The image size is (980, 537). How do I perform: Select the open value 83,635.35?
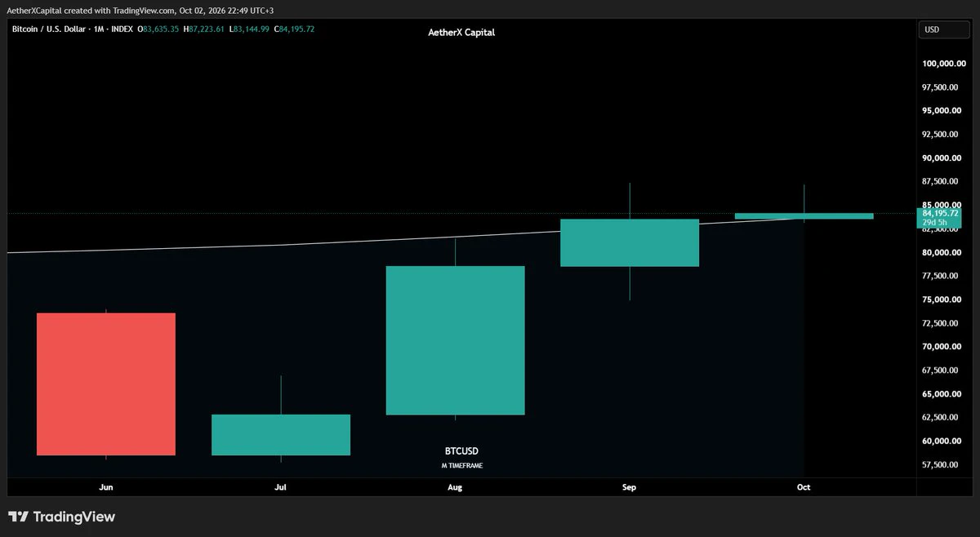pos(162,29)
